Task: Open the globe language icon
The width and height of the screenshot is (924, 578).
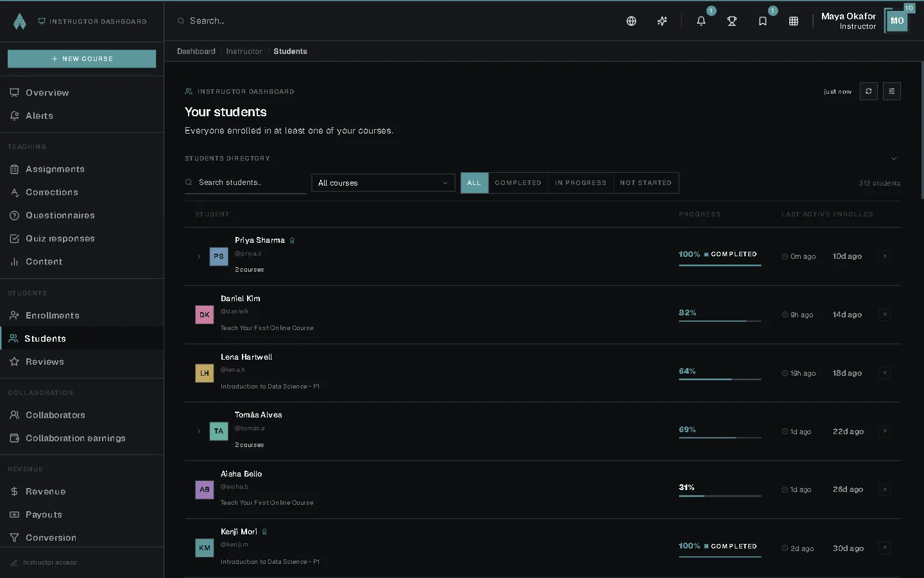Action: (631, 21)
